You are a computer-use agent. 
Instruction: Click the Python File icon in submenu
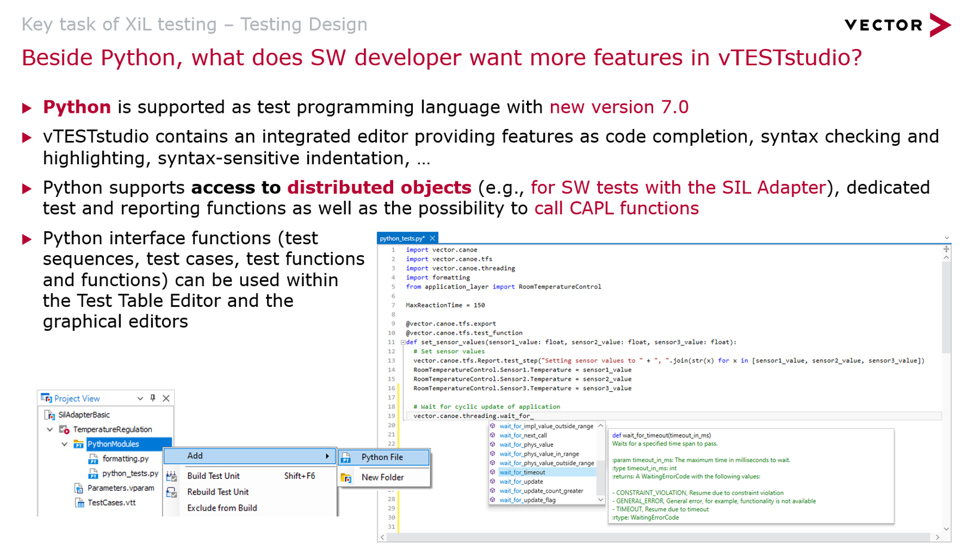346,458
